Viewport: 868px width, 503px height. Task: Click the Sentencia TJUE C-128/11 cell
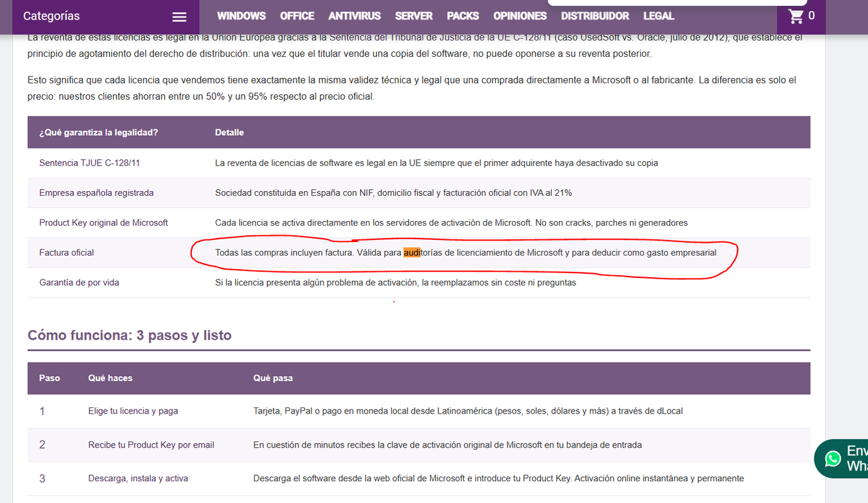point(90,163)
